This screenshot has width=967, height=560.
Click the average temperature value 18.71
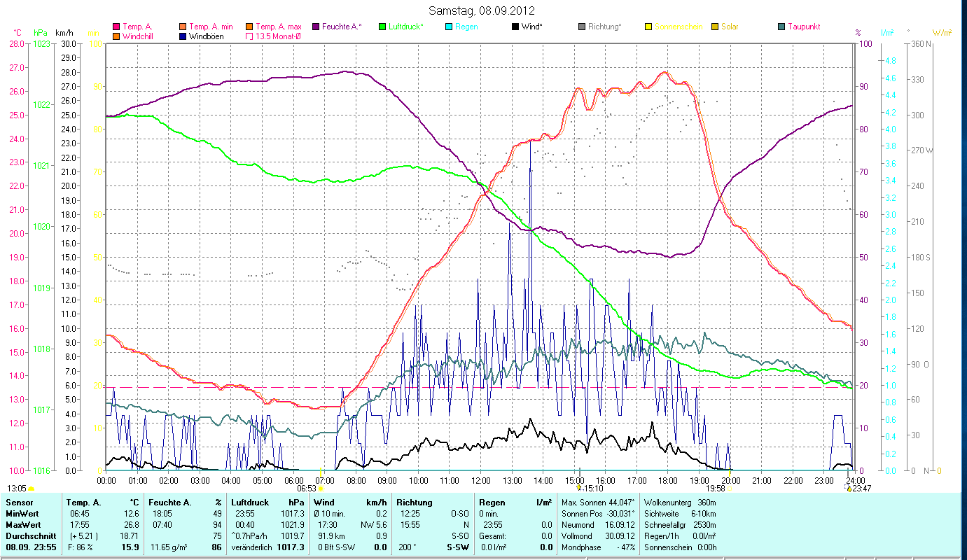(x=130, y=535)
